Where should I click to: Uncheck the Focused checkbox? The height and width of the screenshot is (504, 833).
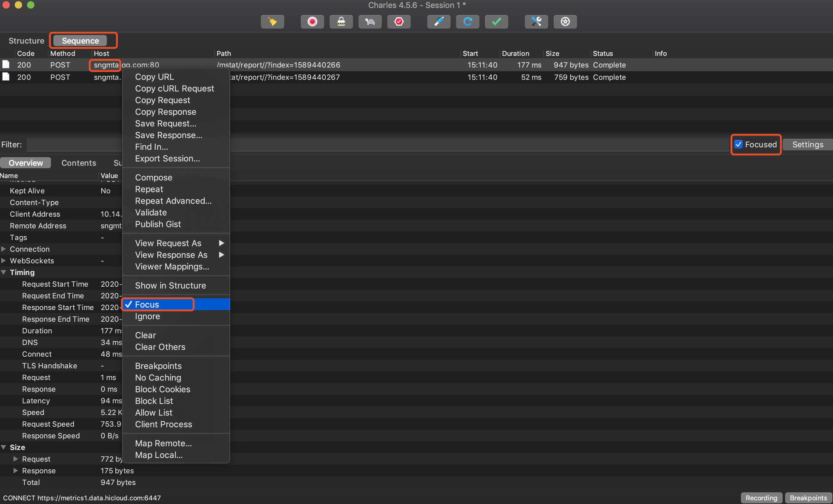click(x=738, y=144)
